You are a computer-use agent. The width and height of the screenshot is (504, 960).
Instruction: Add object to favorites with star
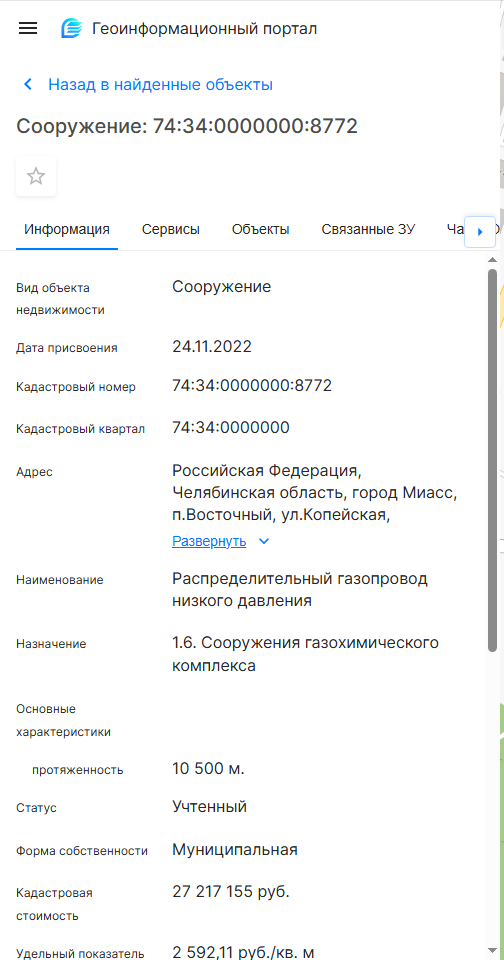click(36, 176)
